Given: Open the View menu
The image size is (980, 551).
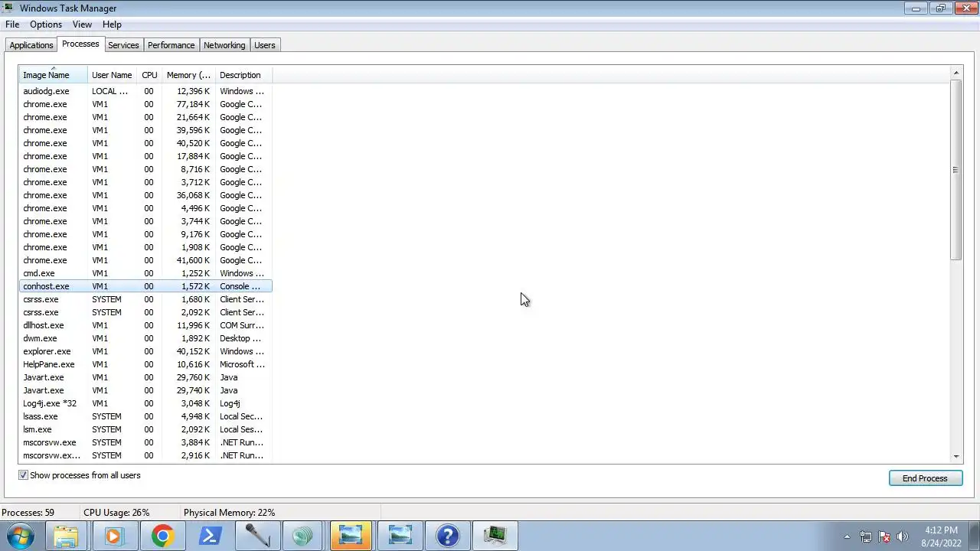Looking at the screenshot, I should [x=82, y=24].
